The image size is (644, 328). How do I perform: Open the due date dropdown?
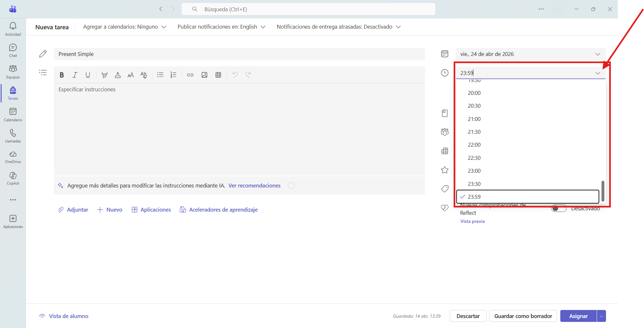(530, 54)
